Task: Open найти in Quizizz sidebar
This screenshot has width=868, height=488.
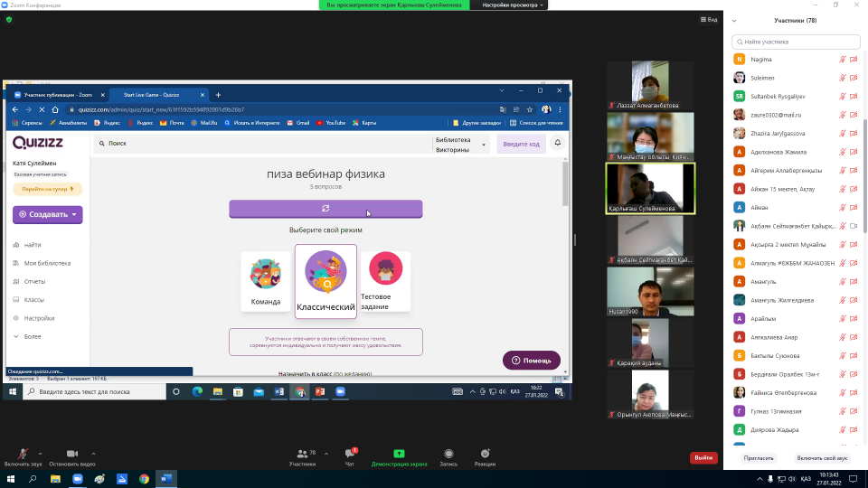Action: click(x=33, y=245)
